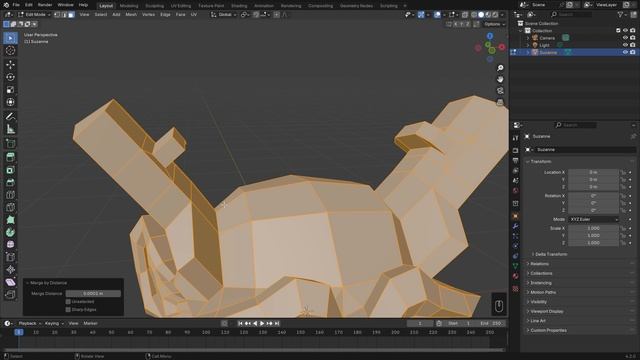Image resolution: width=640 pixels, height=360 pixels.
Task: Open the Global transform orientation dropdown
Action: 224,15
